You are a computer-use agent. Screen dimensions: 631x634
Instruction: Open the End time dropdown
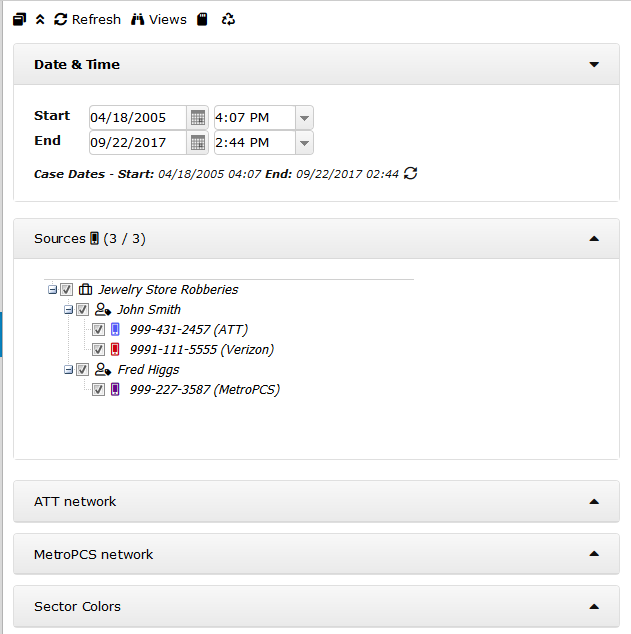tap(305, 143)
